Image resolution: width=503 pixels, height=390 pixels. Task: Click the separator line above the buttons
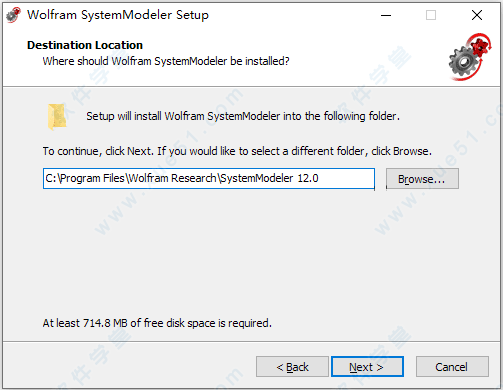(252, 341)
